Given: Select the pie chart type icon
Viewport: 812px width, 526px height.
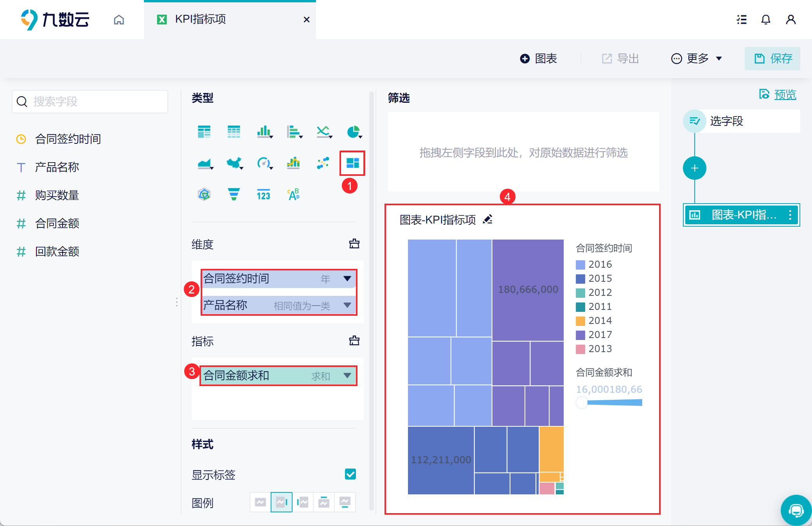Looking at the screenshot, I should pyautogui.click(x=353, y=132).
